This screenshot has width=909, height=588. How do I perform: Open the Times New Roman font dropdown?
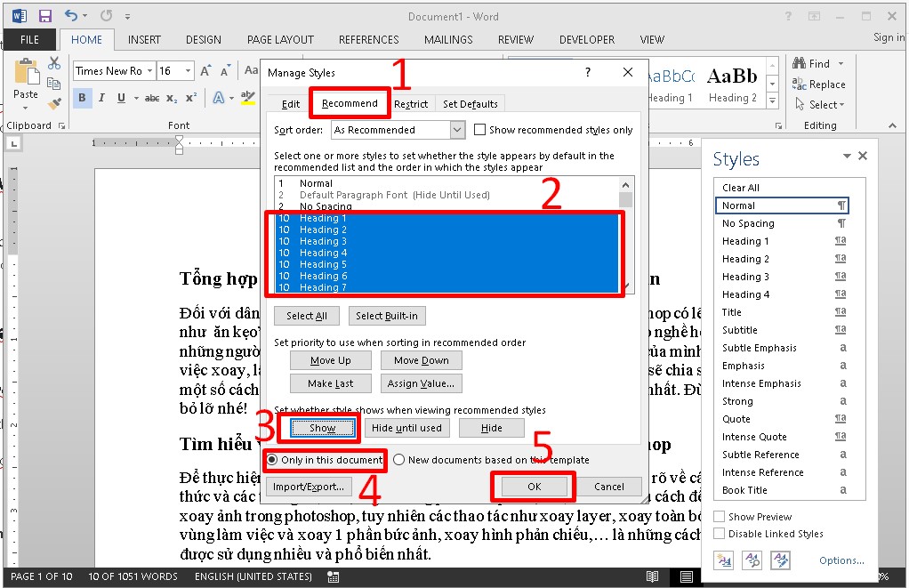tap(149, 70)
